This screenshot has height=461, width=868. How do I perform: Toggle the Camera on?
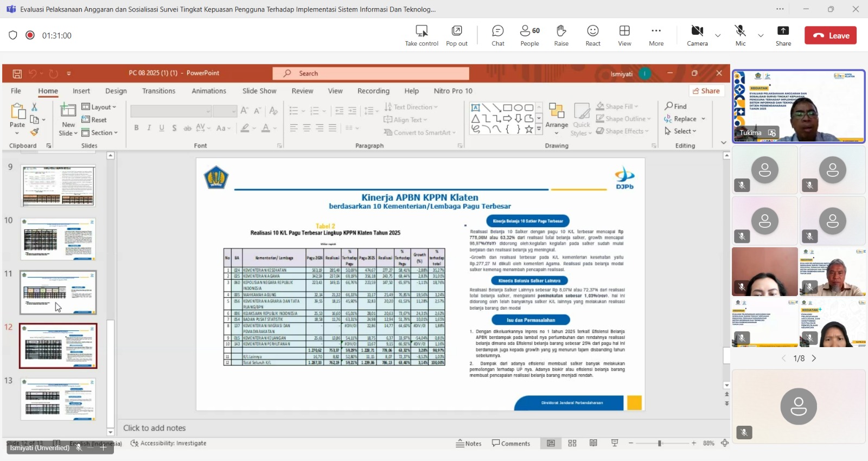tap(697, 35)
